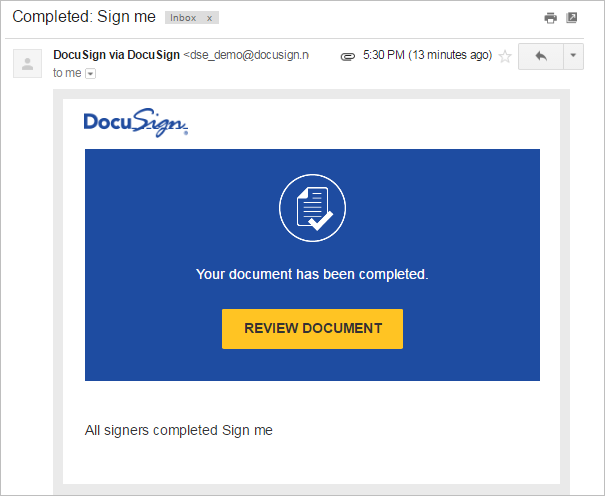Reply using the arrow button

coord(541,57)
